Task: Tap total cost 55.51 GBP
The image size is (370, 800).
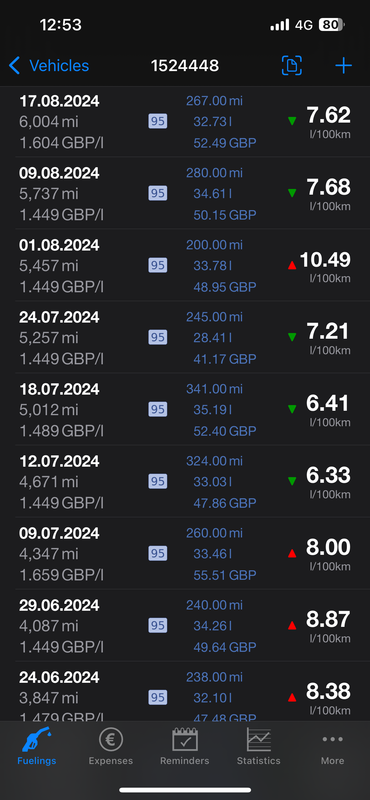Action: coord(225,575)
